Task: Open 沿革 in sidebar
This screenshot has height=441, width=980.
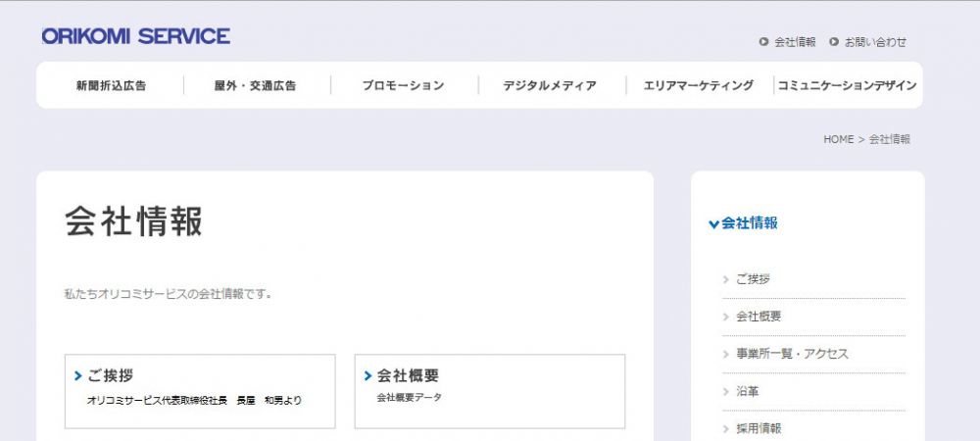Action: pos(747,392)
